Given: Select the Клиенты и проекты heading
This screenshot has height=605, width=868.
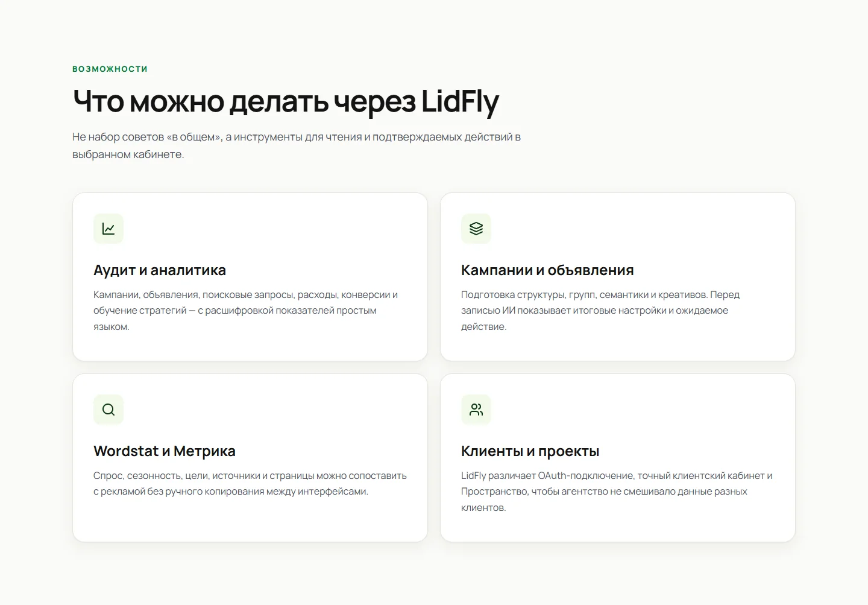Looking at the screenshot, I should tap(530, 451).
